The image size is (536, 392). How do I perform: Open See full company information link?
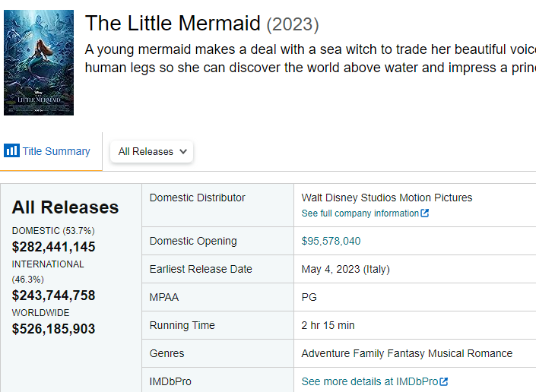365,213
